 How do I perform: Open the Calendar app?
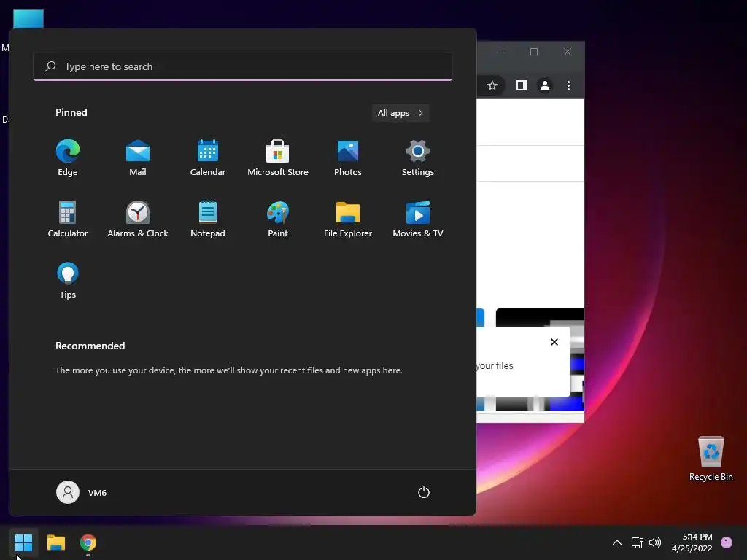[x=208, y=158]
